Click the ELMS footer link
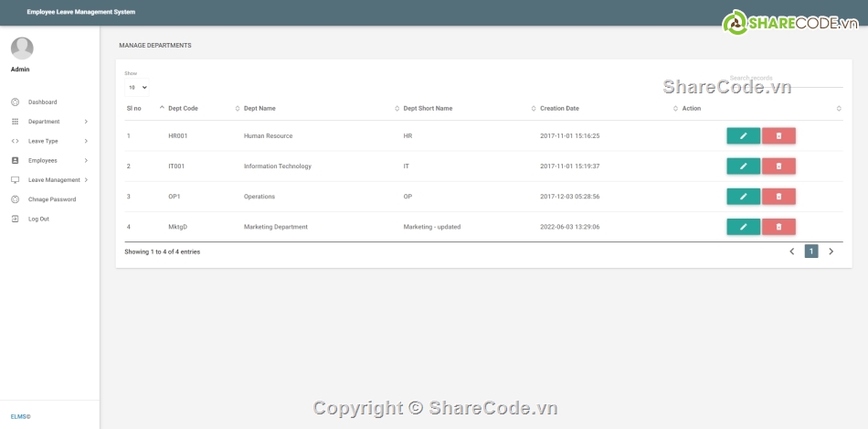The width and height of the screenshot is (868, 429). [20, 416]
